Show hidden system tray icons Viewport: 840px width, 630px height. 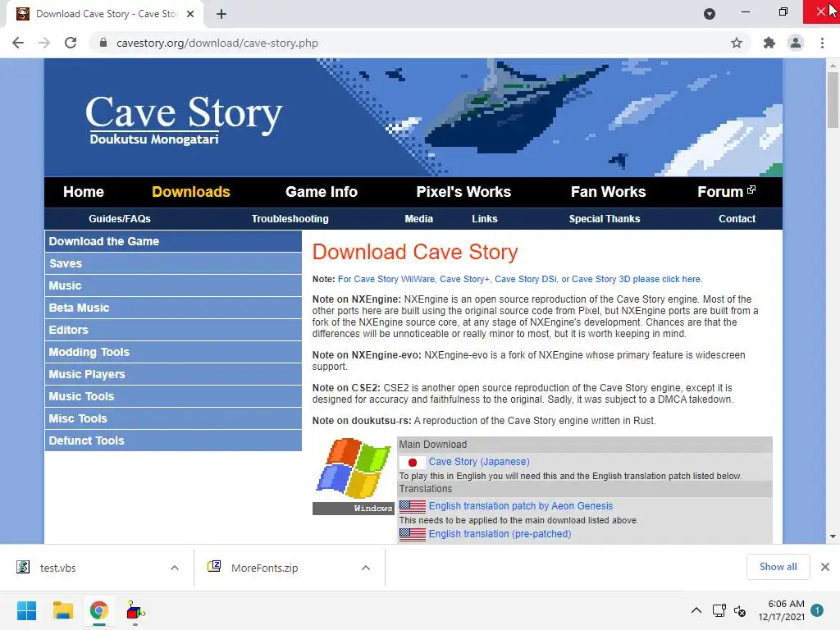pos(696,610)
